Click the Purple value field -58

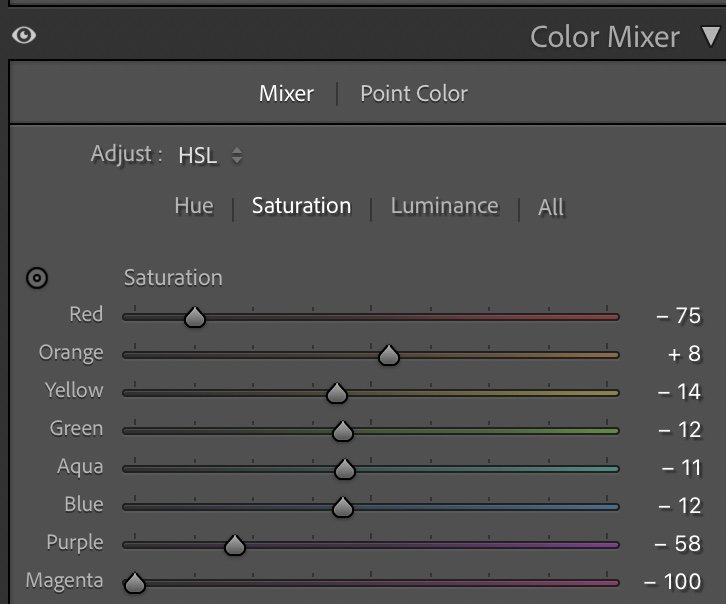tap(677, 544)
